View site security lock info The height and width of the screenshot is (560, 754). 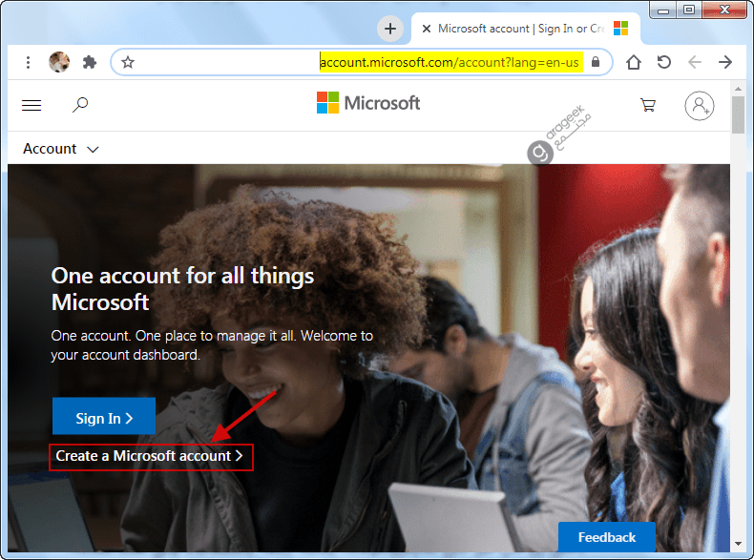tap(596, 62)
